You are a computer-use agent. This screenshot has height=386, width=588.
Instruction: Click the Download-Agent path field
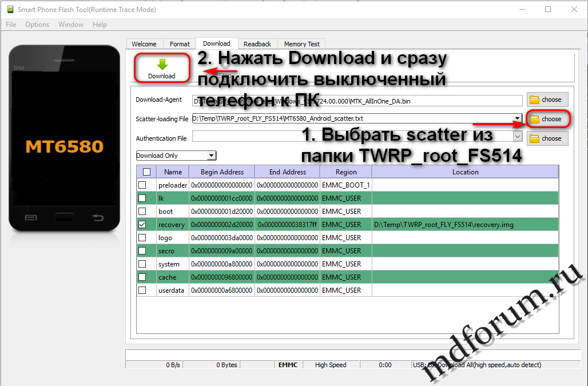point(357,101)
